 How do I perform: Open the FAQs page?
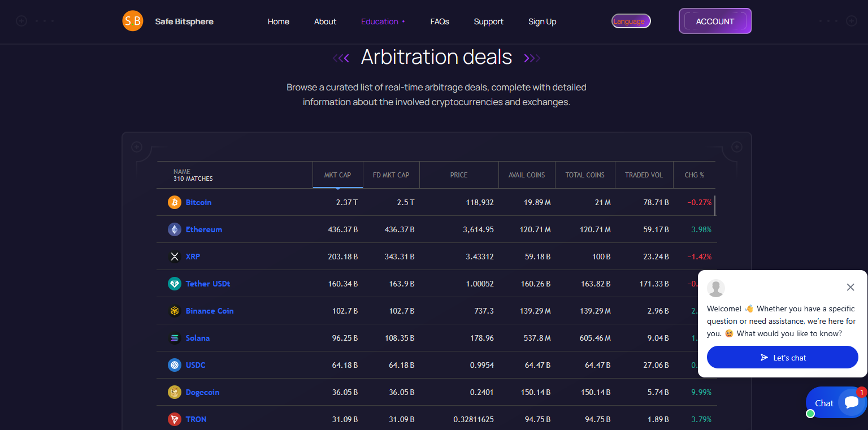click(x=440, y=21)
